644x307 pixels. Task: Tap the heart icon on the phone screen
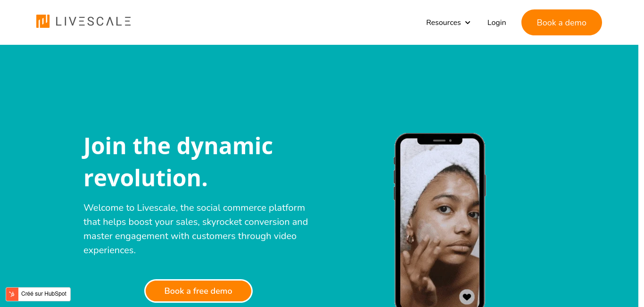[x=467, y=297]
